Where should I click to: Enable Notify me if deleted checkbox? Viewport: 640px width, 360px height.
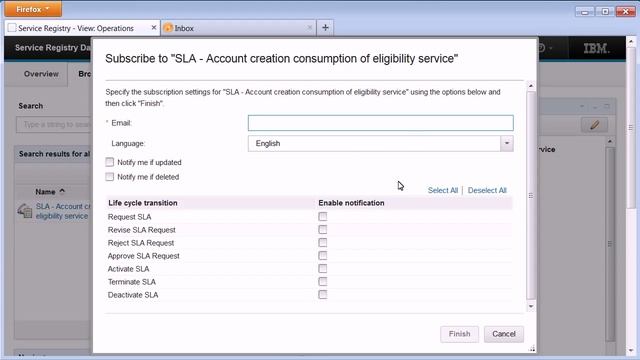point(109,177)
